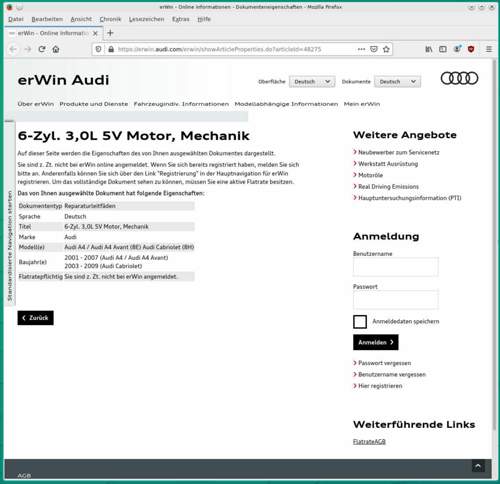Open page actions three-dot menu

coord(361,49)
